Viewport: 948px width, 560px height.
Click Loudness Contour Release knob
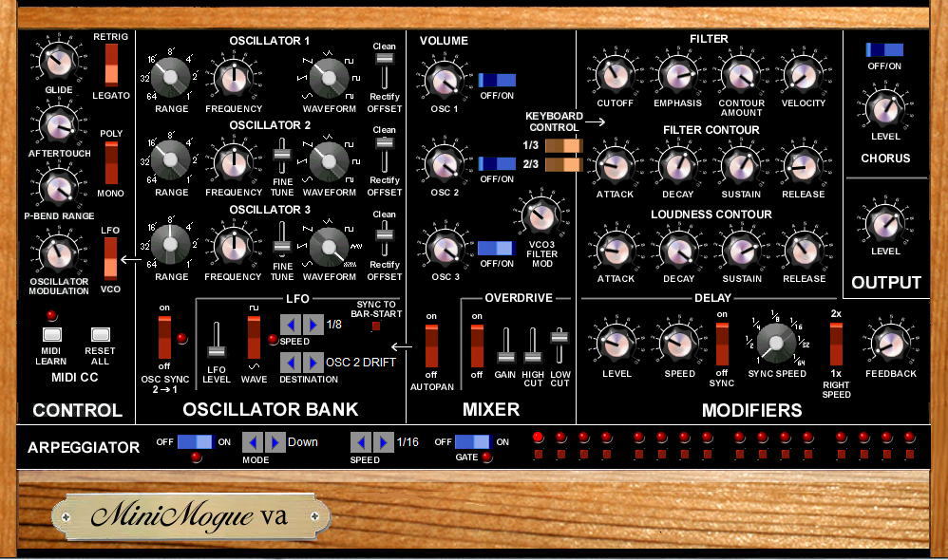[x=804, y=250]
